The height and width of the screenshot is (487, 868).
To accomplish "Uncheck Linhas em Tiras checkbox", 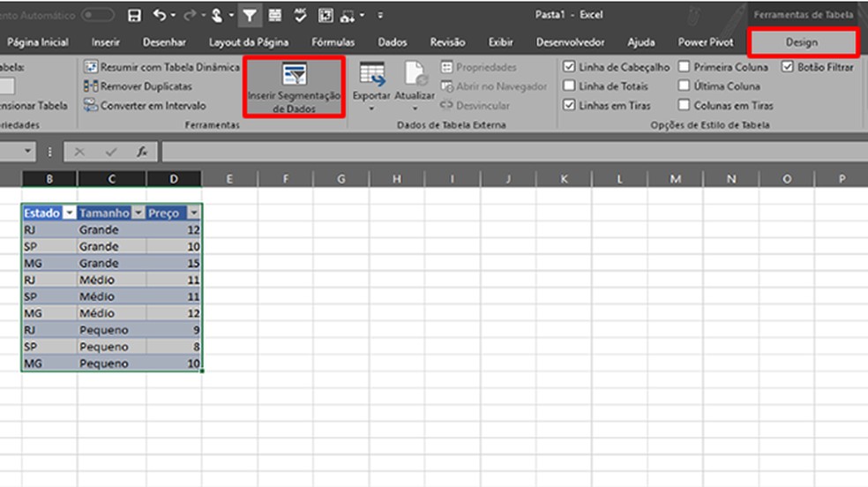I will coord(569,105).
